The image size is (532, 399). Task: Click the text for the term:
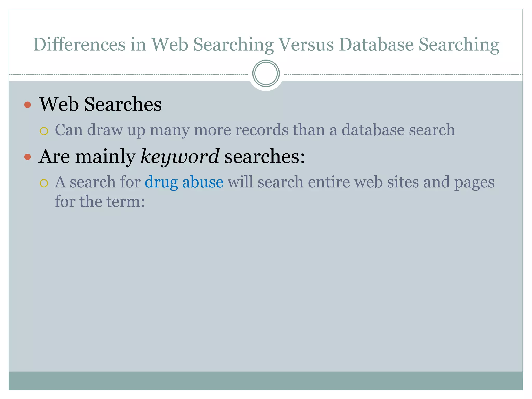coord(100,201)
